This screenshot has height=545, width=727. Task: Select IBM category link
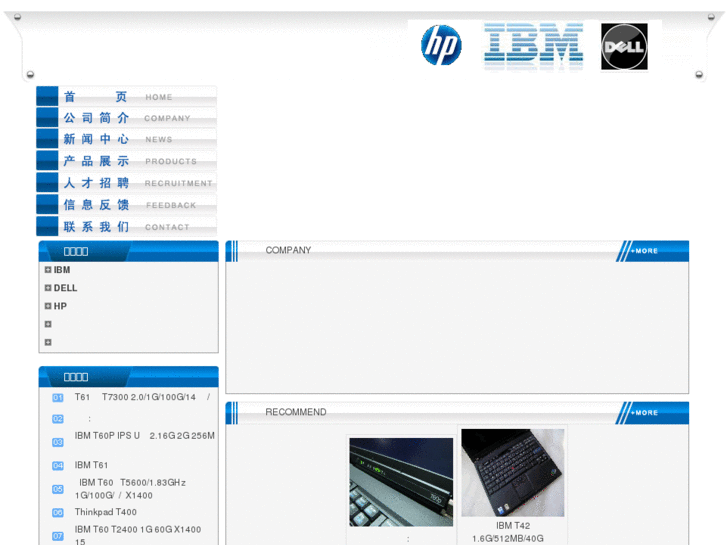[62, 270]
